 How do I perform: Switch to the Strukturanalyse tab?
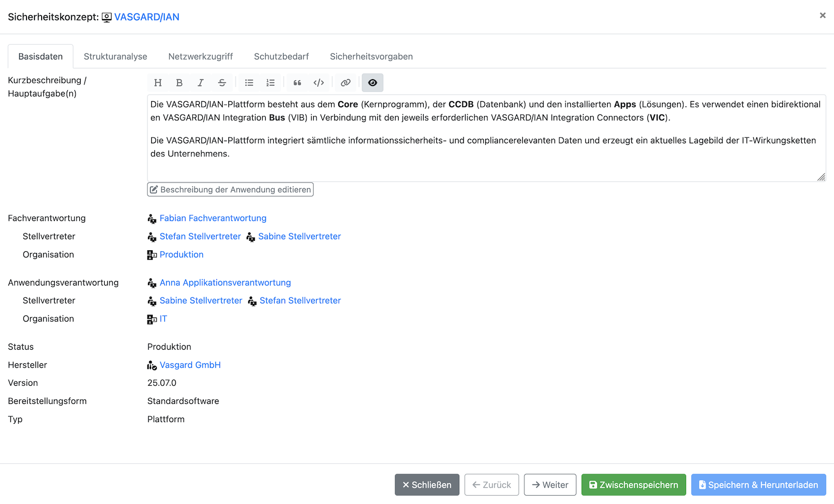[x=115, y=57]
